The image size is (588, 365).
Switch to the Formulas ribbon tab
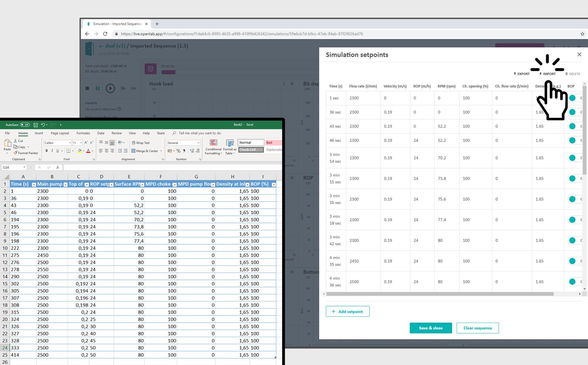(83, 133)
